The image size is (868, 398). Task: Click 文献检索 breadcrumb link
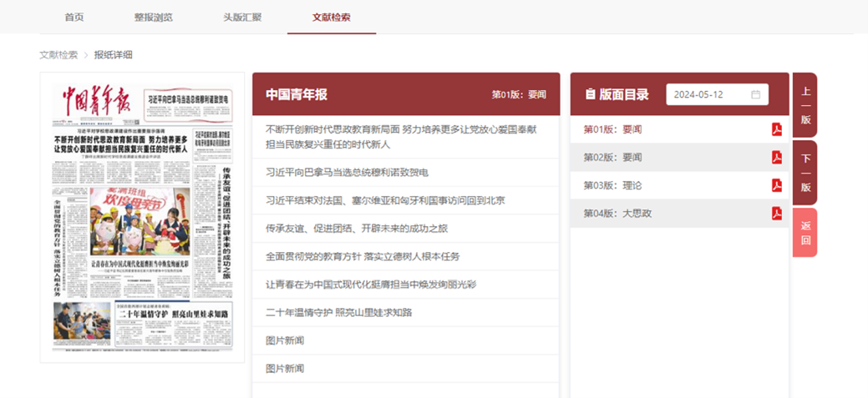point(58,55)
